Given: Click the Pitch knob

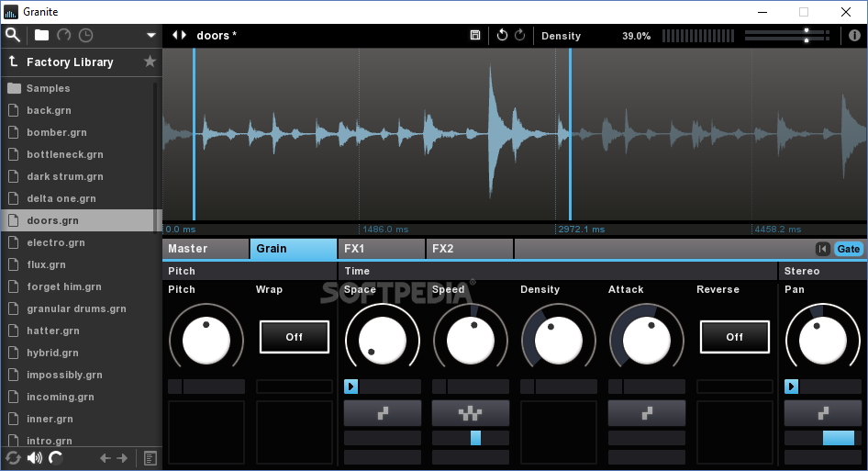Looking at the screenshot, I should pos(206,341).
